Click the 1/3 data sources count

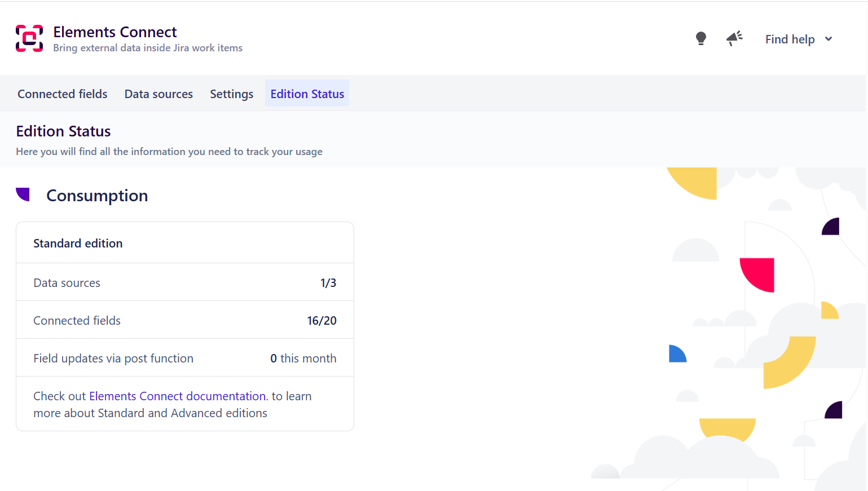coord(328,283)
